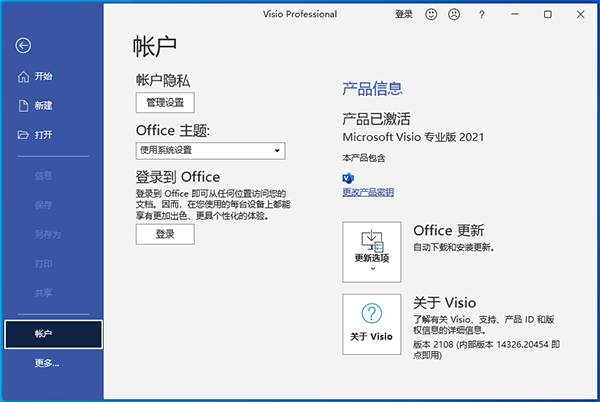
Task: Click the smiley face feedback icon
Action: (x=430, y=15)
